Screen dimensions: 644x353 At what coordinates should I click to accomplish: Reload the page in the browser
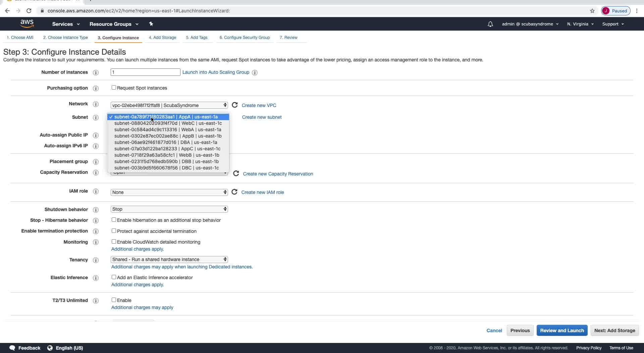point(29,11)
